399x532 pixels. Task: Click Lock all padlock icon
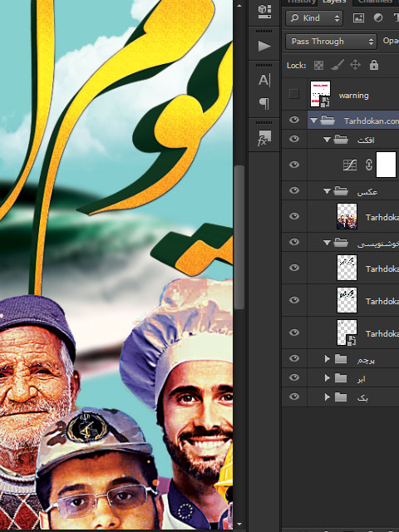[x=374, y=65]
